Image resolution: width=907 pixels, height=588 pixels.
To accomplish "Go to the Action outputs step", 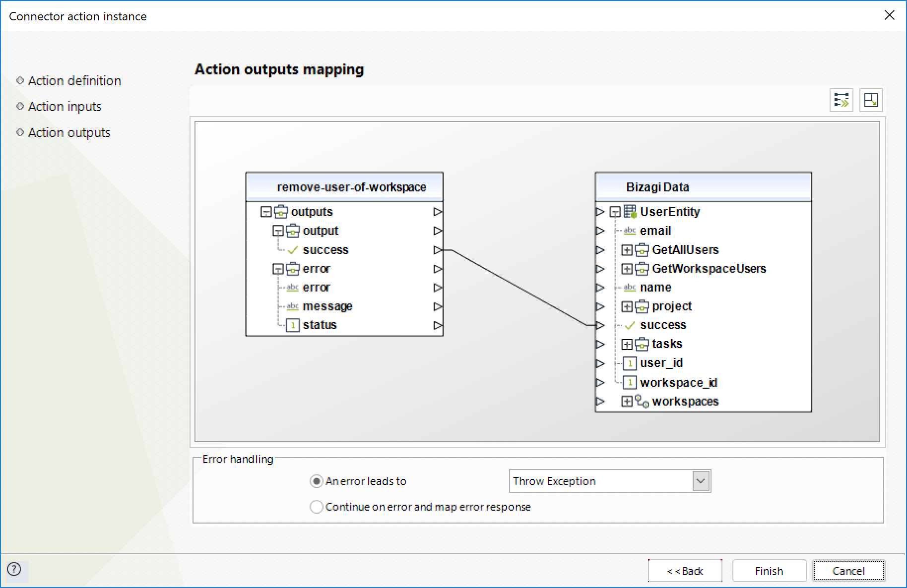I will point(69,132).
